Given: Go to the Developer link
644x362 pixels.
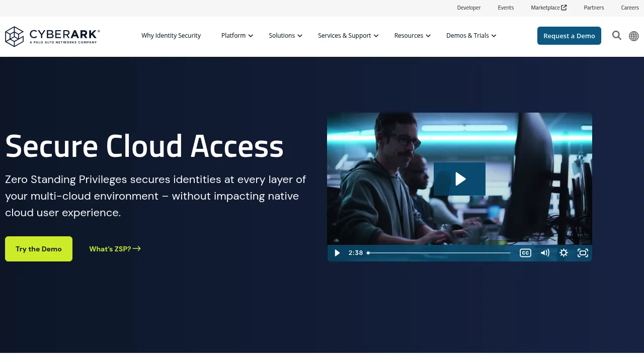Looking at the screenshot, I should [x=469, y=8].
